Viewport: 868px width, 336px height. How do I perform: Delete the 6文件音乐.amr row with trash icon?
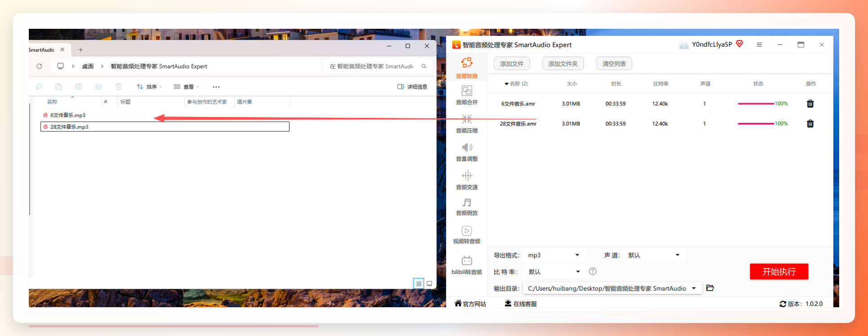coord(810,103)
